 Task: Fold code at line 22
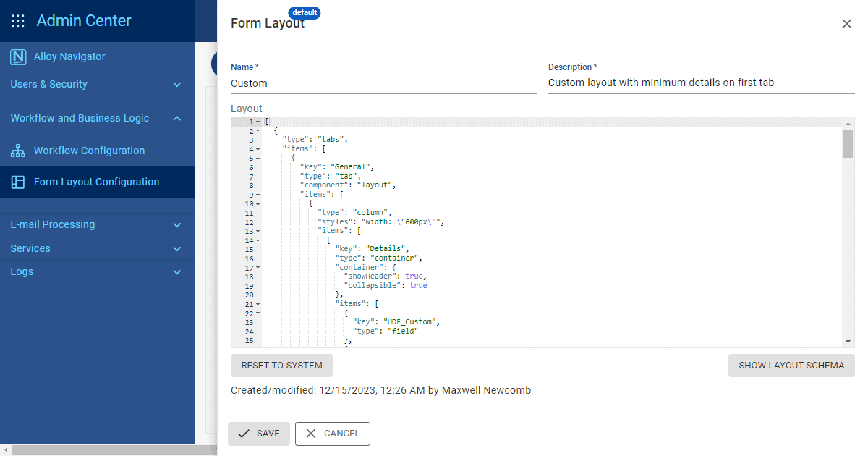coord(258,313)
